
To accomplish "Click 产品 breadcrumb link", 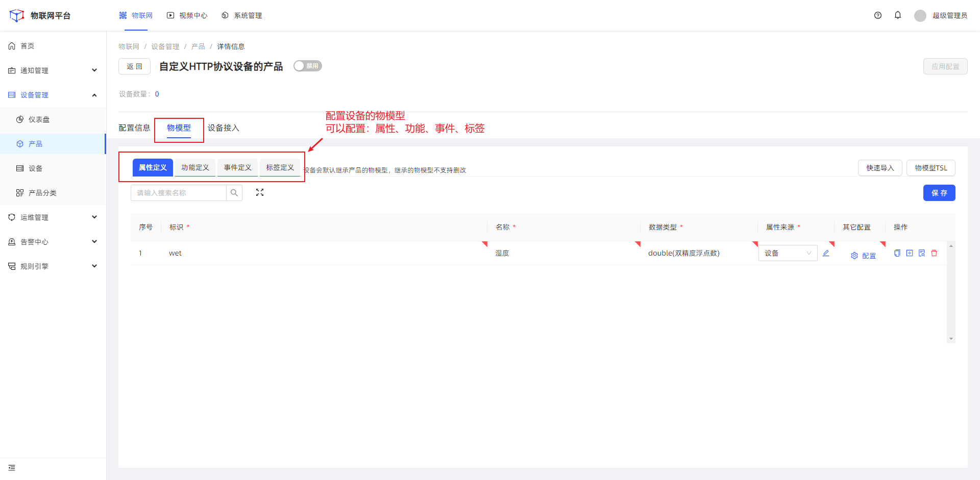I will [198, 46].
